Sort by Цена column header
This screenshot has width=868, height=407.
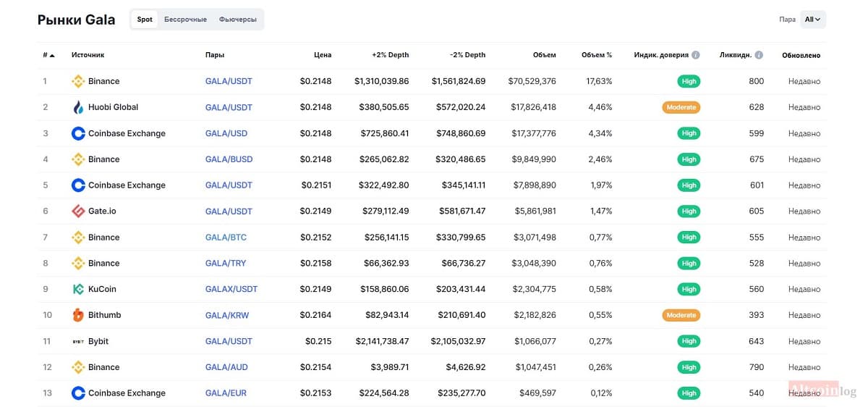tap(323, 55)
